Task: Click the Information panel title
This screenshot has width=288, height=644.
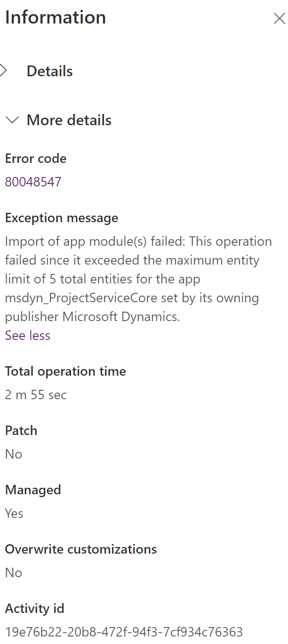Action: coord(55,17)
